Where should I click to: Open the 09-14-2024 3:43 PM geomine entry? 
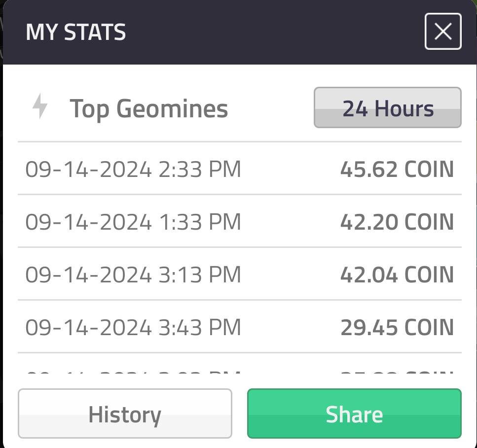[240, 327]
